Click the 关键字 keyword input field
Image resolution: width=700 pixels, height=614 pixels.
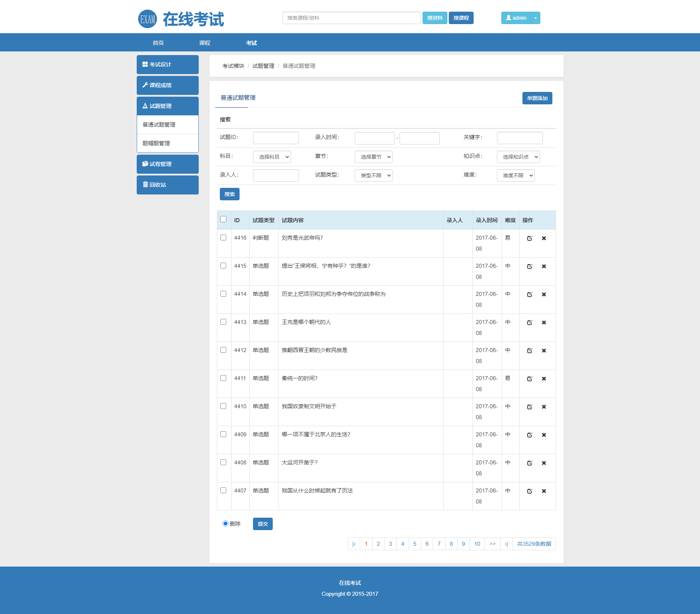(519, 138)
